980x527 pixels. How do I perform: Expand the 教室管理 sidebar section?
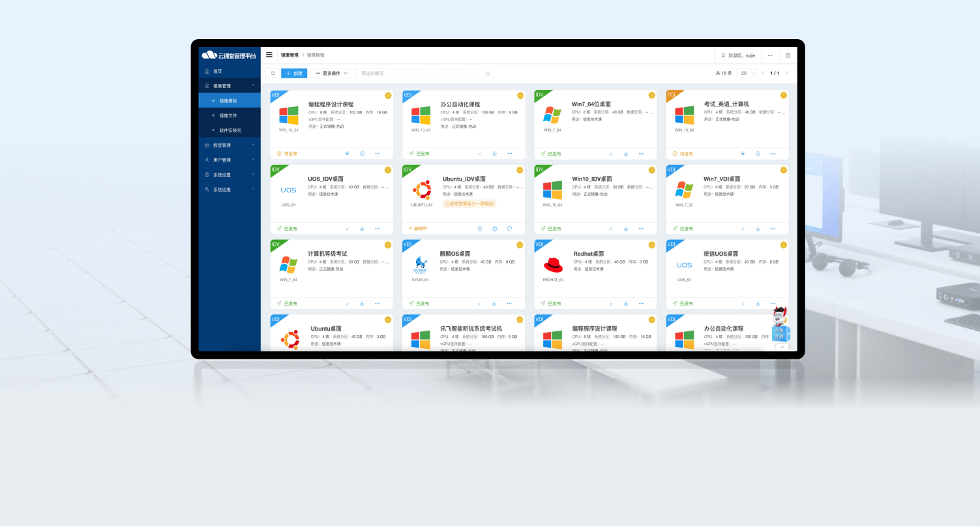click(230, 145)
